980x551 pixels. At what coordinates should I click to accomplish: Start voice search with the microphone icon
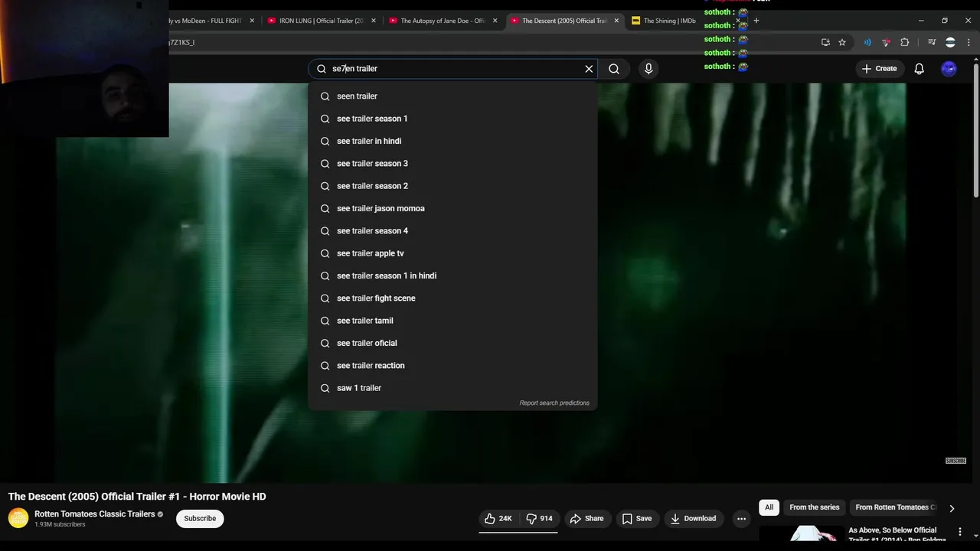point(648,69)
